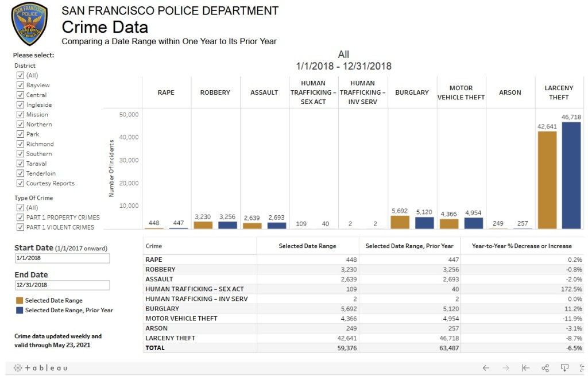This screenshot has width=588, height=376.
Task: Open the Share icon in Tableau toolbar
Action: coord(546,367)
